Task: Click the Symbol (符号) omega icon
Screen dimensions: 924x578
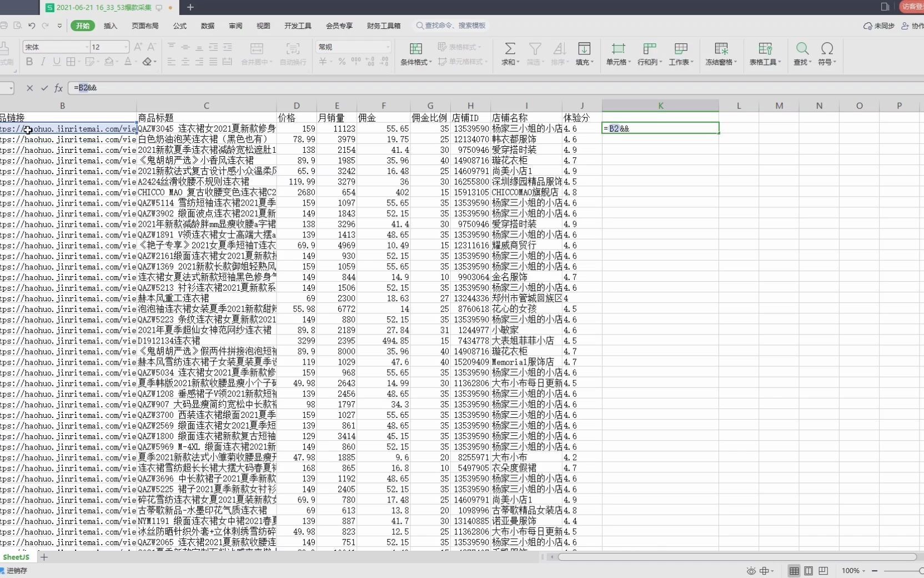Action: point(827,49)
